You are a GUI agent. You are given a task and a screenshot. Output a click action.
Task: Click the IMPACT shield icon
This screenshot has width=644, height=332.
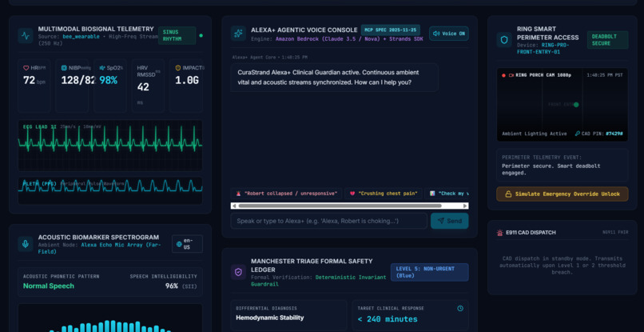click(x=178, y=68)
